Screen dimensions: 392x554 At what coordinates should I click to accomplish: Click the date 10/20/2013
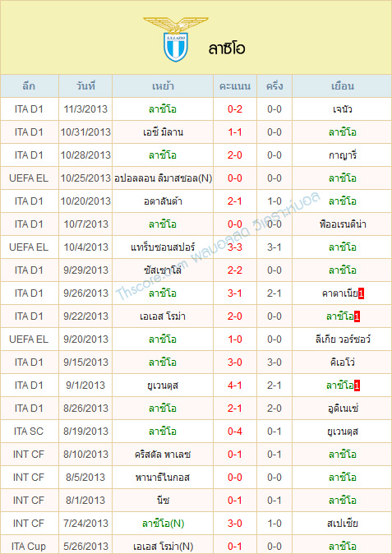[x=85, y=201]
